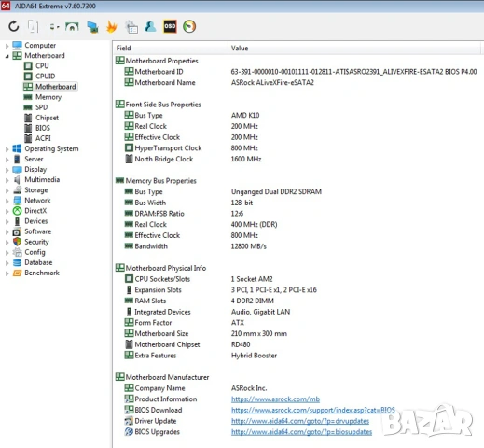Expand the Benchmark tree node
Screen dimensions: 484x448
point(7,273)
